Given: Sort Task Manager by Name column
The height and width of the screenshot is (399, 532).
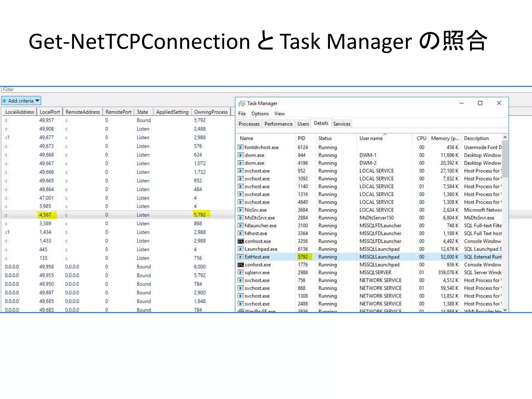Looking at the screenshot, I should (265, 138).
